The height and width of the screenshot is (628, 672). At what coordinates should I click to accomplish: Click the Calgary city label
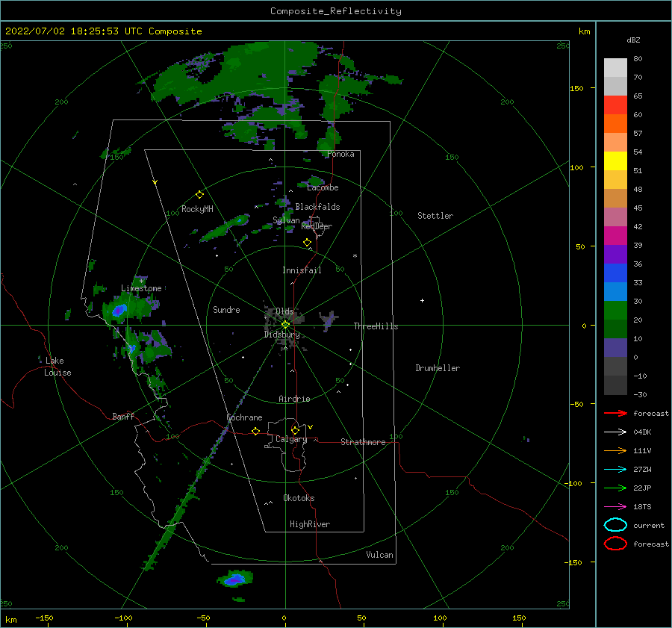[x=291, y=439]
